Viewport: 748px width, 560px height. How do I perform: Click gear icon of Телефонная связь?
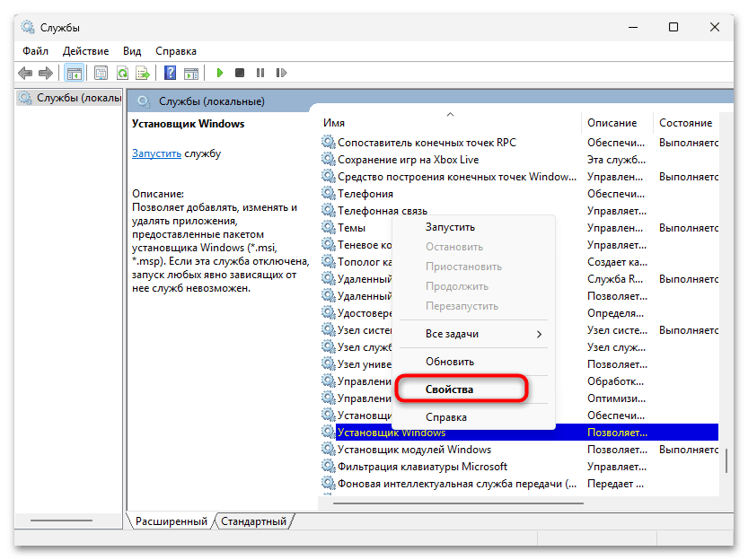click(329, 210)
